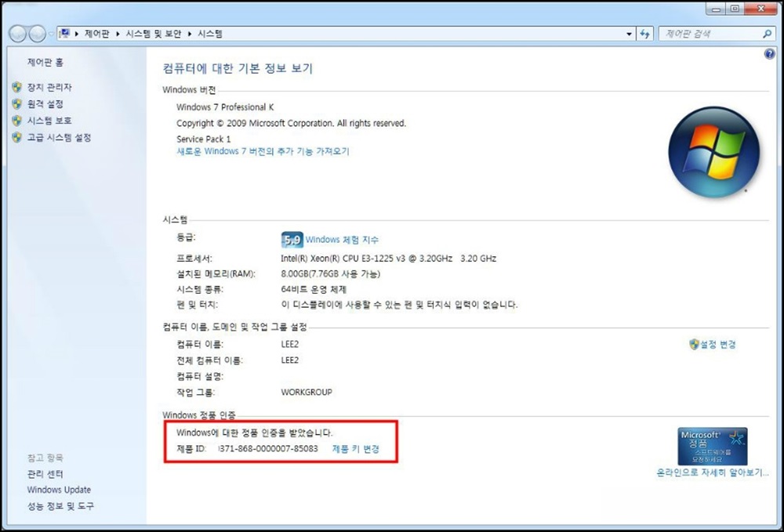The image size is (784, 532).
Task: Open 성능 정보 및 도구 link
Action: click(x=60, y=506)
